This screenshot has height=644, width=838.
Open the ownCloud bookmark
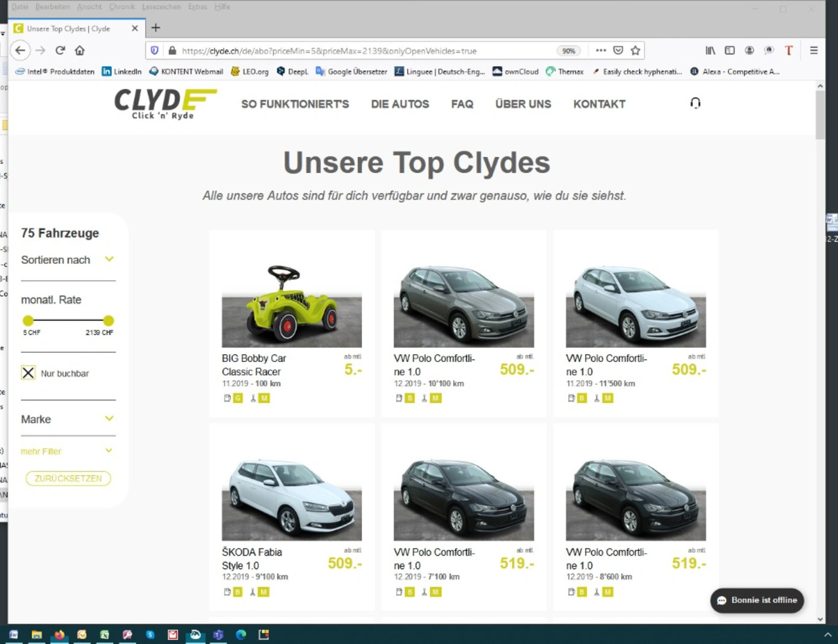pos(515,71)
